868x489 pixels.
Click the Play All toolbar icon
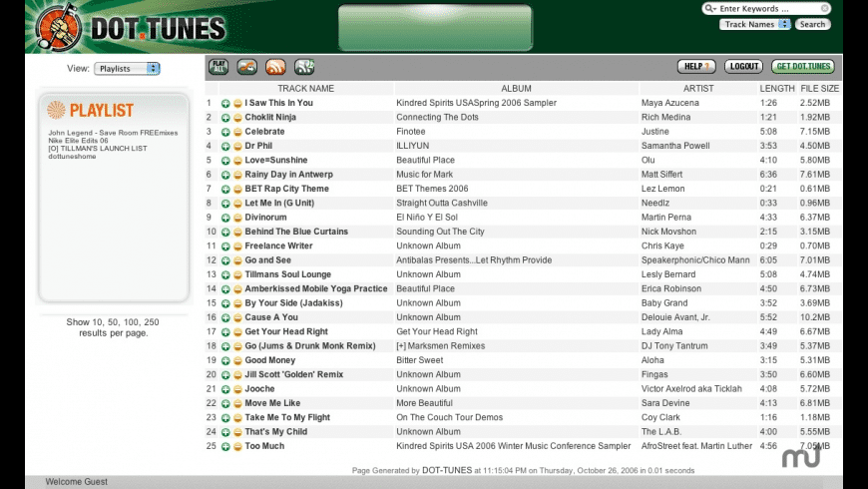point(218,67)
